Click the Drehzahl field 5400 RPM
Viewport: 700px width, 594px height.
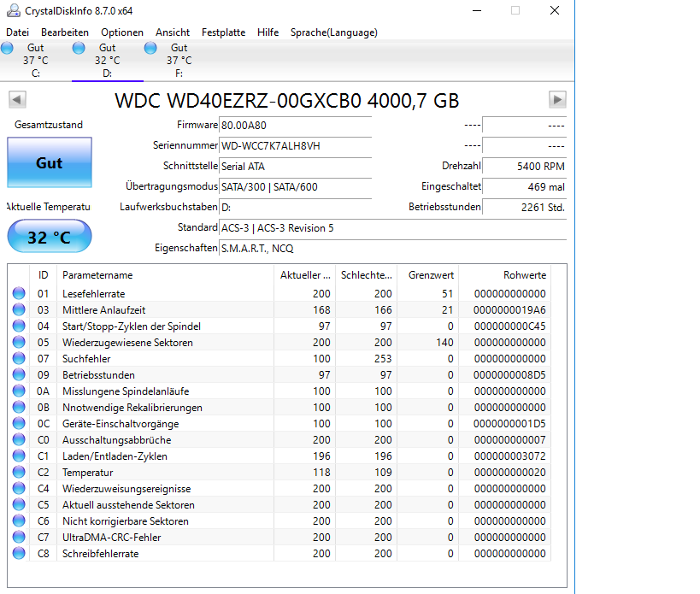pyautogui.click(x=525, y=167)
